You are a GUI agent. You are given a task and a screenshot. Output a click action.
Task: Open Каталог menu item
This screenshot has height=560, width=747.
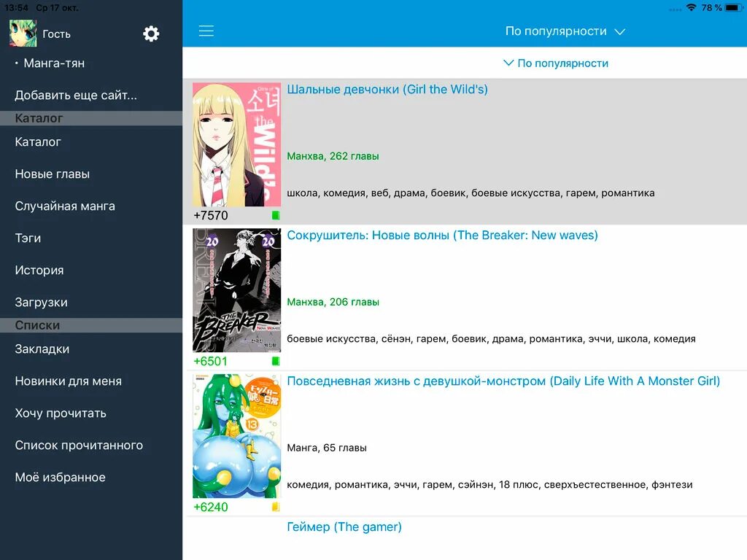coord(38,142)
